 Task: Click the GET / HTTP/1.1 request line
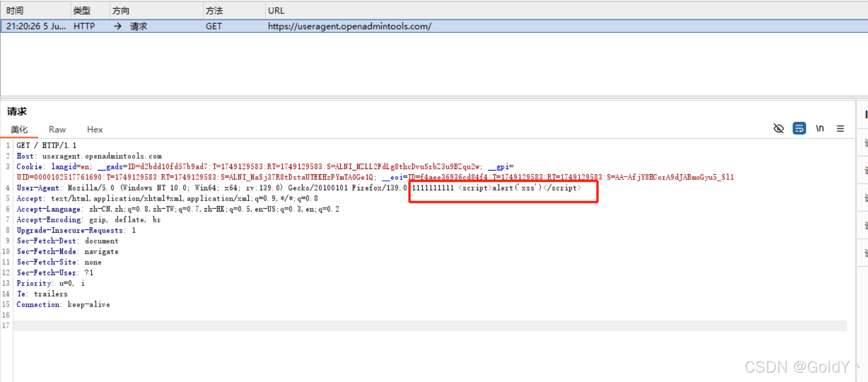[47, 146]
